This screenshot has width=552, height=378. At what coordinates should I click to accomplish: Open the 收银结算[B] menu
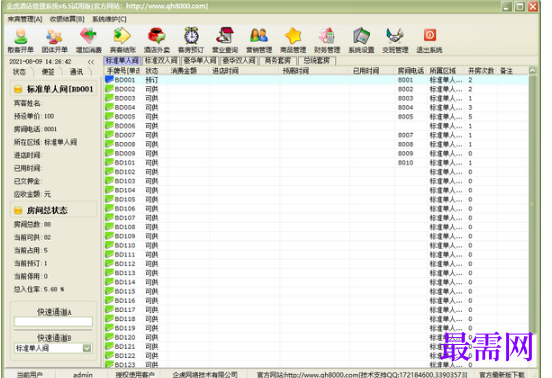point(67,19)
